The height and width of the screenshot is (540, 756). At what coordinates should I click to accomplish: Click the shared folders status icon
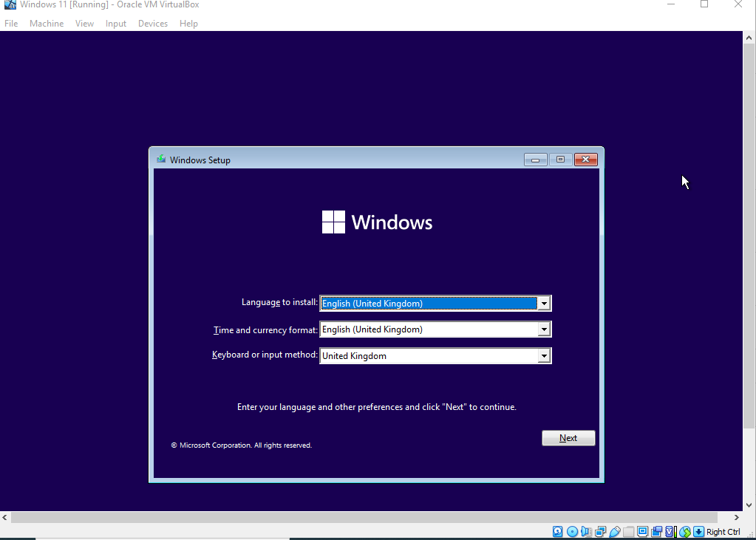[x=628, y=531]
